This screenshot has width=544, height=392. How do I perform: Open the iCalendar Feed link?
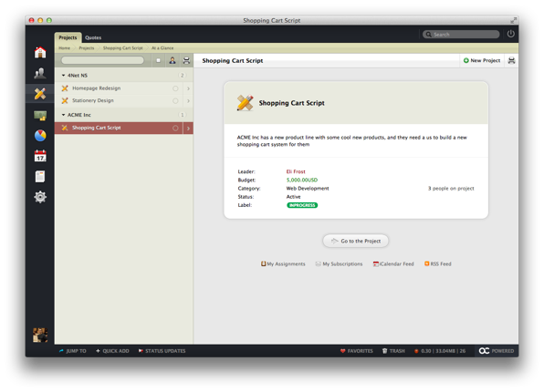393,263
